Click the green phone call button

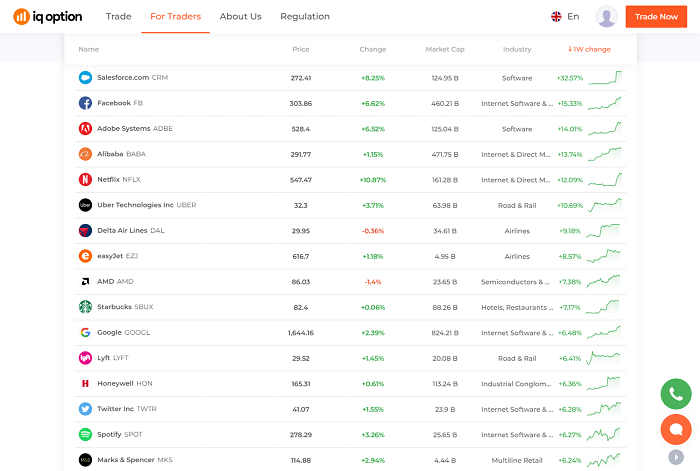click(676, 394)
